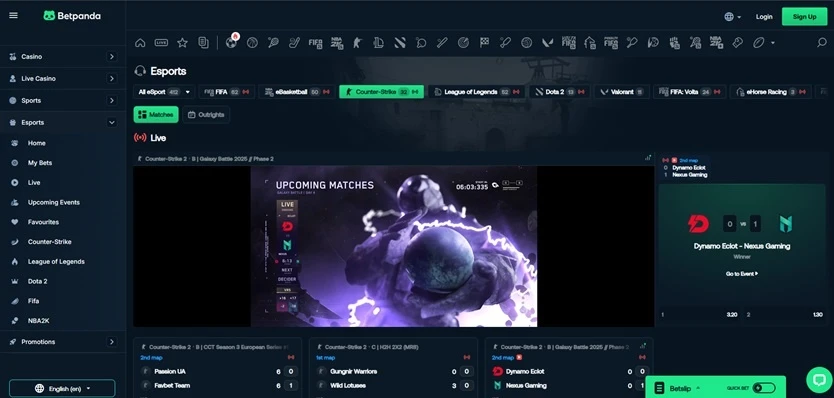Click the home icon in sports bar
The height and width of the screenshot is (398, 834).
(x=140, y=43)
